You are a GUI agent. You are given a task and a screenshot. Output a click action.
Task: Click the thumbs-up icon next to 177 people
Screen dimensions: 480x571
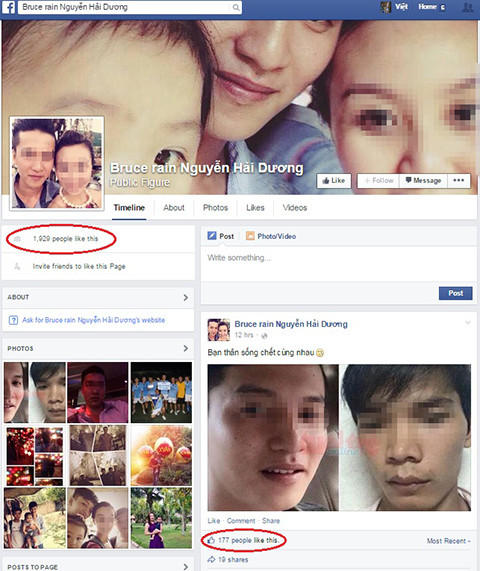click(211, 540)
